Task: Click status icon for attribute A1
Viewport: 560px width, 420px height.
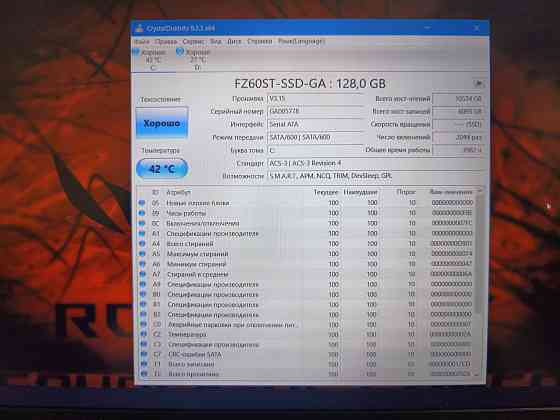Action: coord(142,234)
